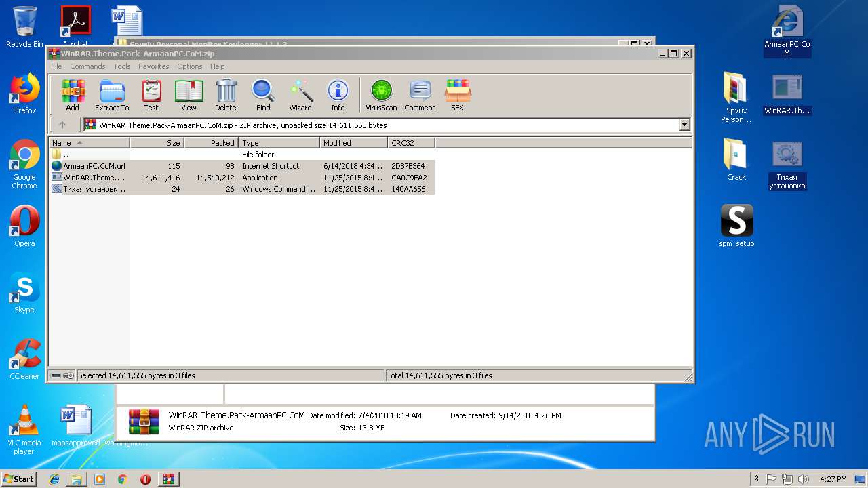Screen dimensions: 868x488
Task: Open the mapsapproved Word document icon
Action: tap(76, 426)
